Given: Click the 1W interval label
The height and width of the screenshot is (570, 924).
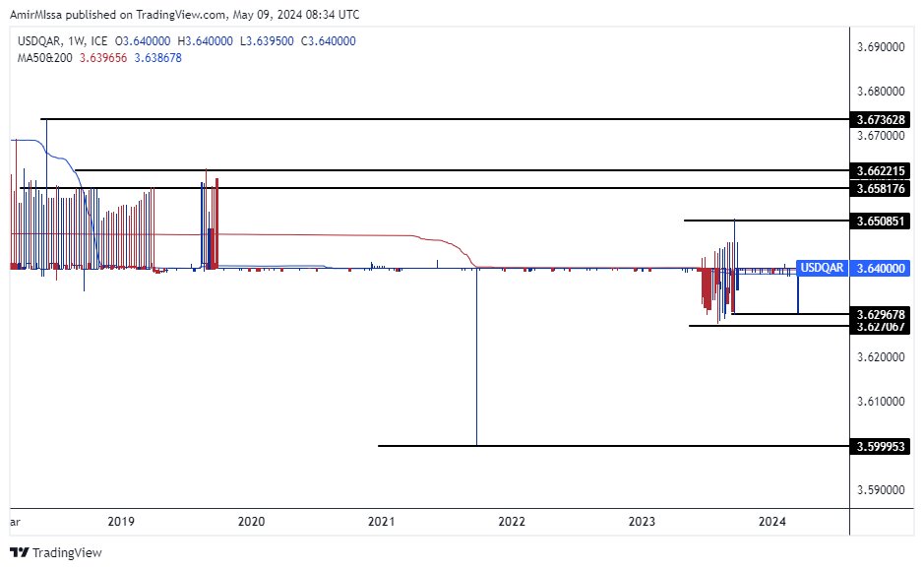Looking at the screenshot, I should 76,41.
